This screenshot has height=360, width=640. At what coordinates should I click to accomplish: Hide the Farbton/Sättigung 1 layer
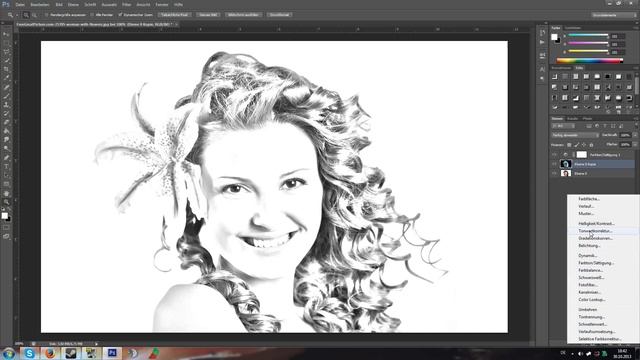554,155
